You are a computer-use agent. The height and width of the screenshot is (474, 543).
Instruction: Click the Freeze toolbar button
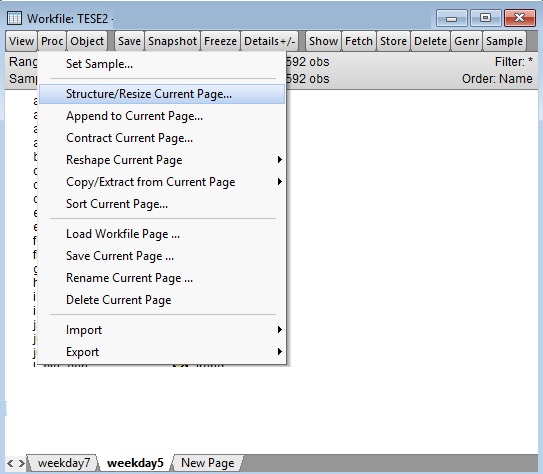point(220,41)
